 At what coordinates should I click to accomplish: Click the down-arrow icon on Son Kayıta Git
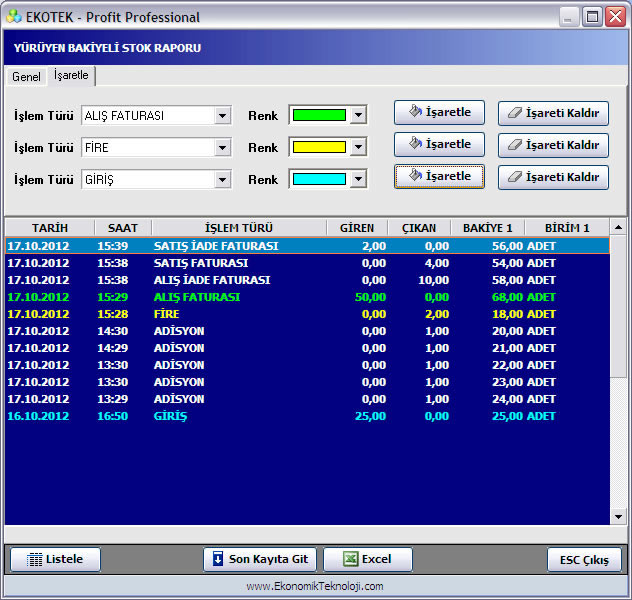(x=218, y=559)
